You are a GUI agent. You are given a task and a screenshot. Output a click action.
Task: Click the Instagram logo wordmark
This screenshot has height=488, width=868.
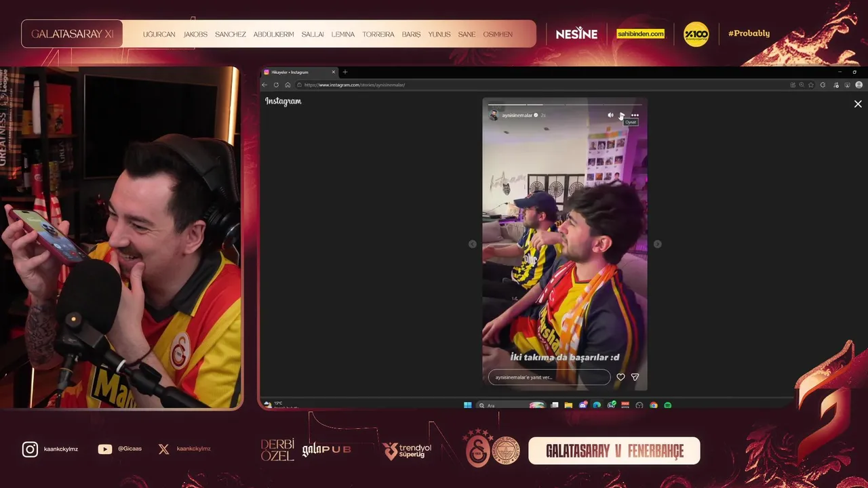click(x=283, y=102)
